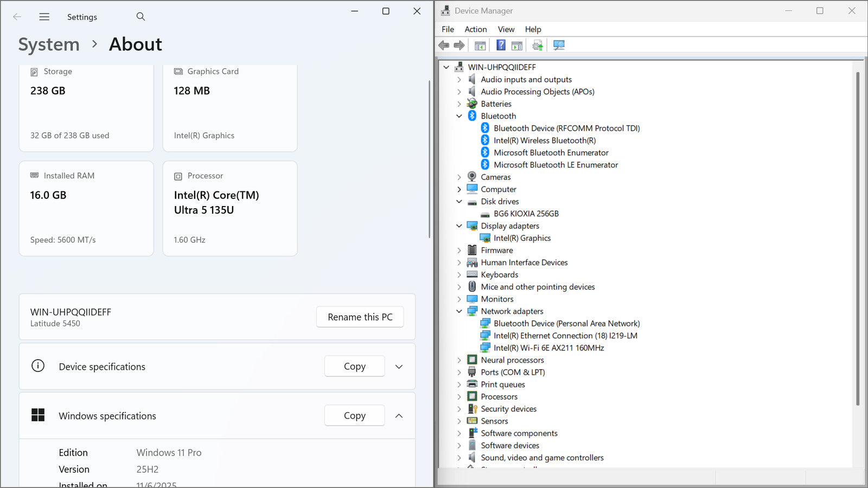
Task: Click Scan for hardware changes toolbar icon
Action: 559,46
